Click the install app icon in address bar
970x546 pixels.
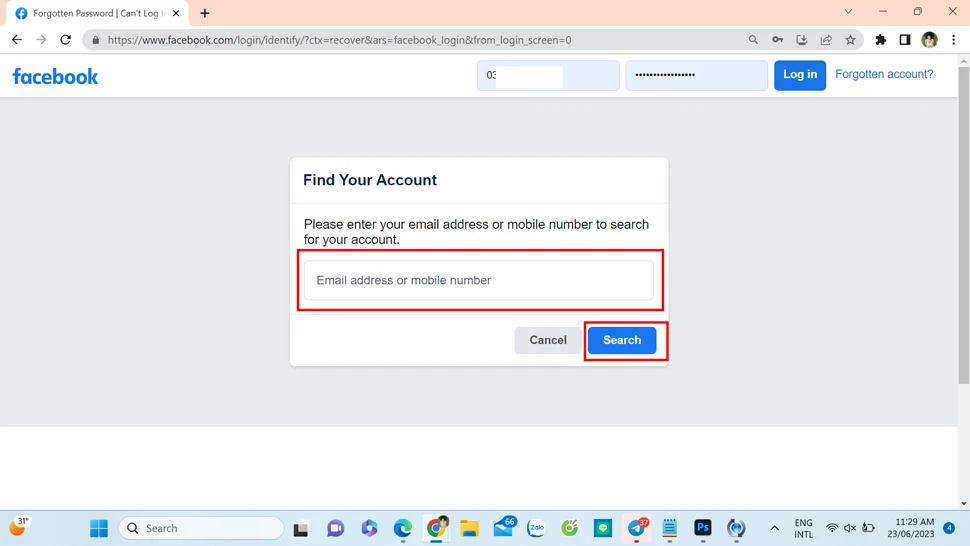point(802,40)
